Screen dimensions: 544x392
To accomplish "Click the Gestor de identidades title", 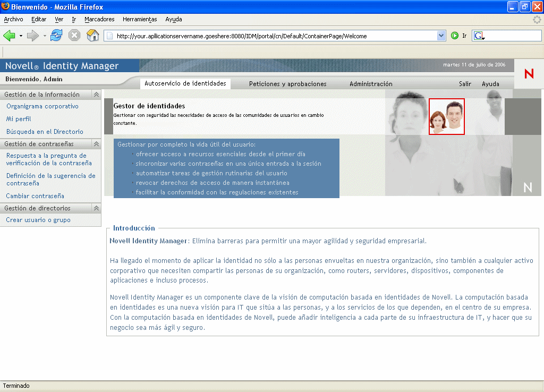I will click(x=149, y=106).
